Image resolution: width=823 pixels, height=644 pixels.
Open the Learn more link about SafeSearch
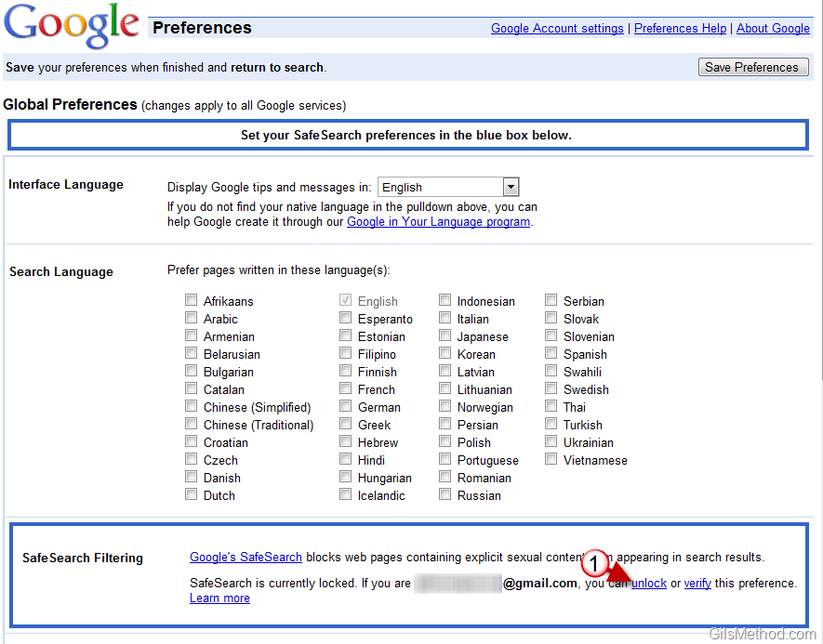pyautogui.click(x=219, y=598)
